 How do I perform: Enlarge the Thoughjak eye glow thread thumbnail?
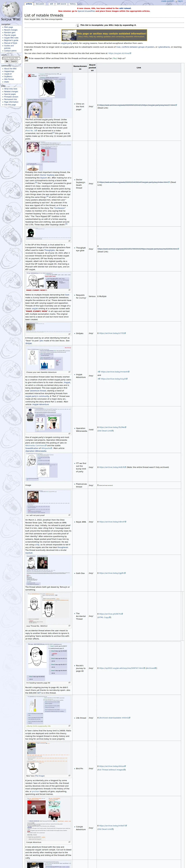pyautogui.click(x=70, y=241)
